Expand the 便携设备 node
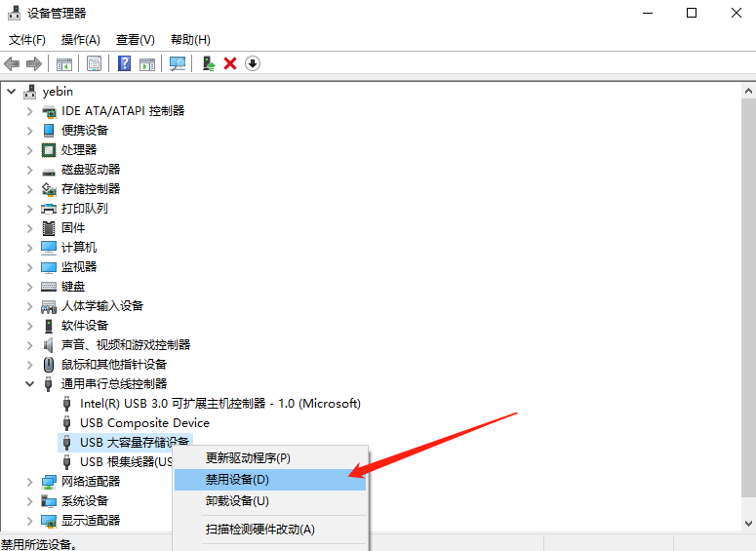Image resolution: width=756 pixels, height=551 pixels. tap(30, 131)
